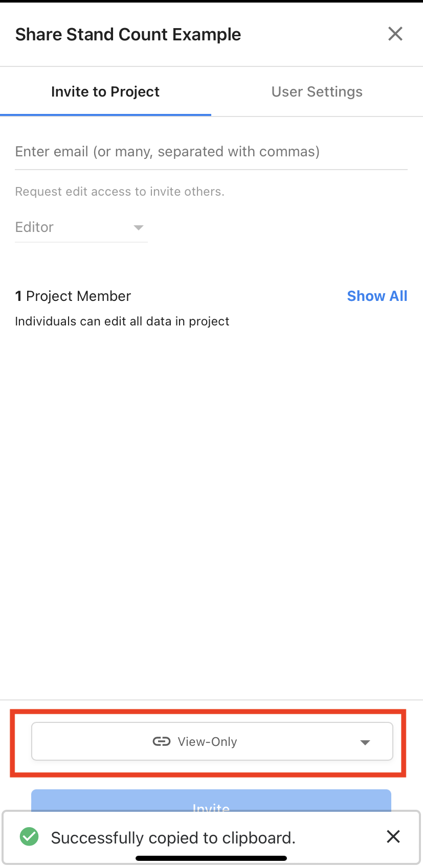Click Individuals can edit all data text
The width and height of the screenshot is (423, 868).
122,321
